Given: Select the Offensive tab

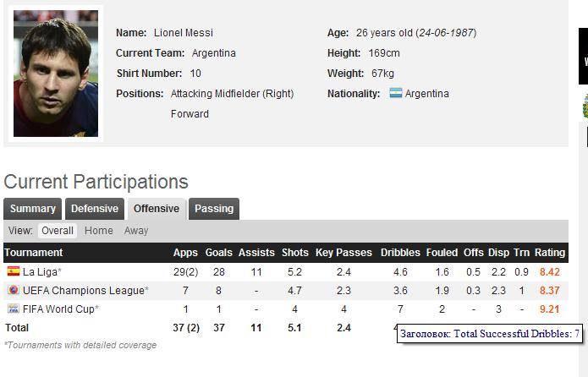Looking at the screenshot, I should (x=157, y=209).
